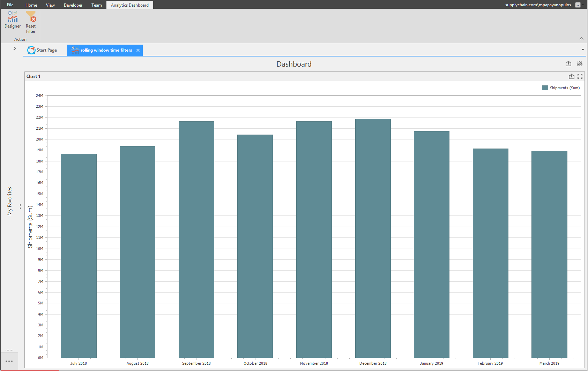588x371 pixels.
Task: Switch to the Developer ribbon tab
Action: click(73, 5)
